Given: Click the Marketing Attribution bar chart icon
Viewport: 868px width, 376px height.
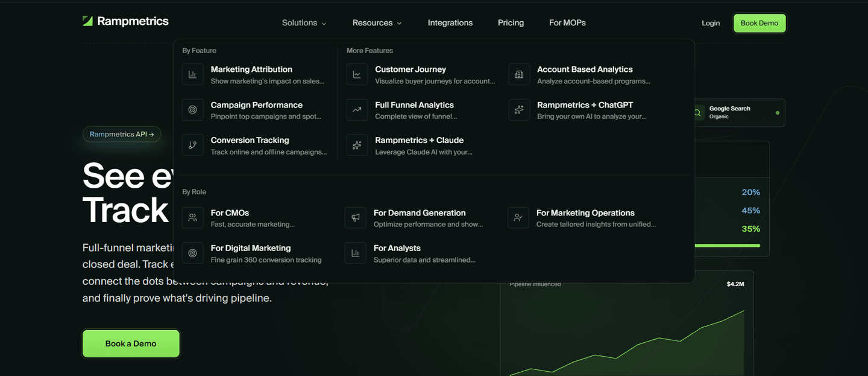Looking at the screenshot, I should [x=193, y=75].
